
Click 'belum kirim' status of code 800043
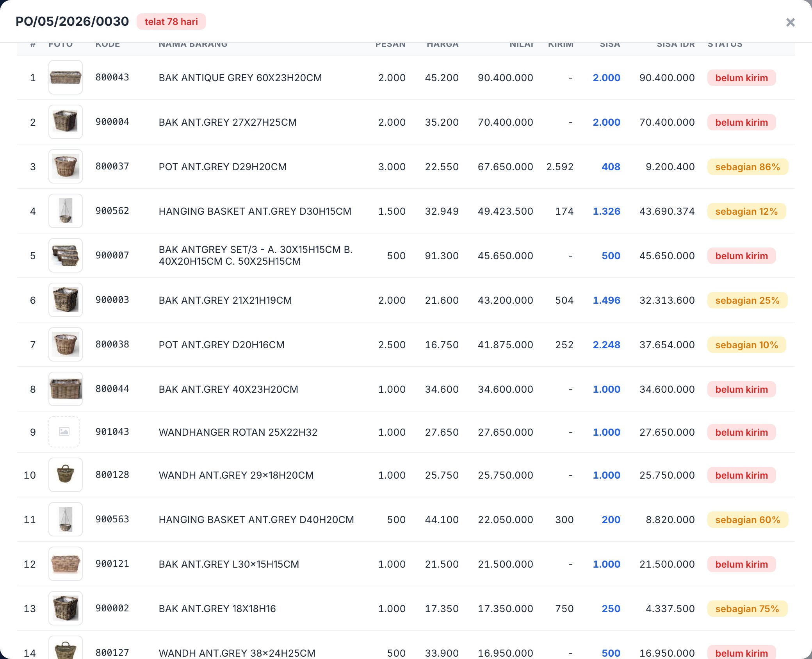741,78
